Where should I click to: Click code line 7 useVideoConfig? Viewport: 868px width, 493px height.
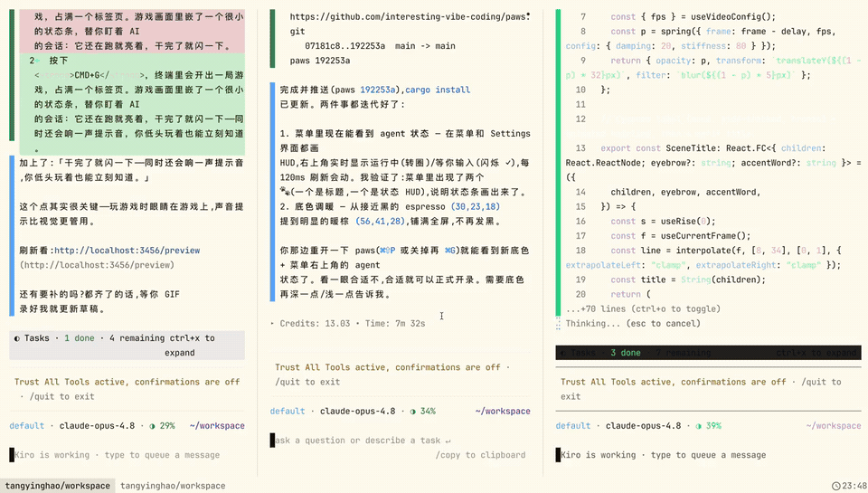[693, 16]
